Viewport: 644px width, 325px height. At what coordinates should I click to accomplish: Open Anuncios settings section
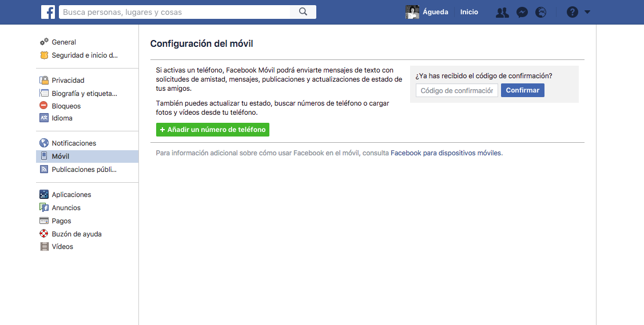click(66, 208)
